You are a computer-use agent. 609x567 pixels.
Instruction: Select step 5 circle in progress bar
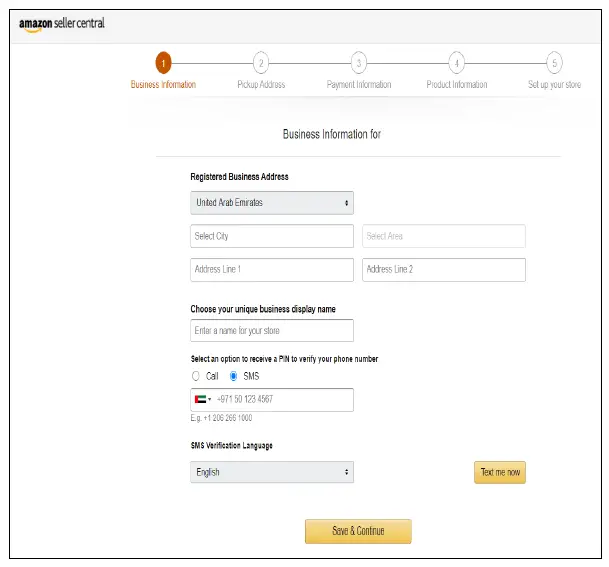tap(555, 63)
